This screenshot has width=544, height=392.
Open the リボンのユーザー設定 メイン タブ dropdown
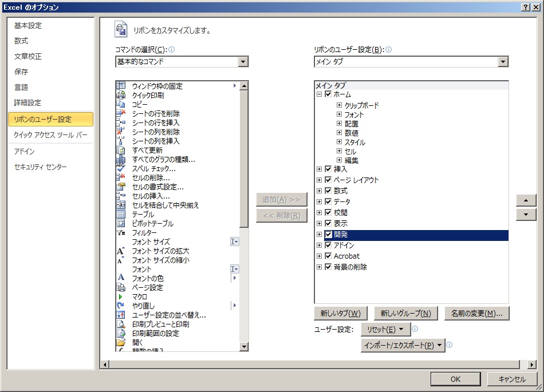[x=503, y=62]
